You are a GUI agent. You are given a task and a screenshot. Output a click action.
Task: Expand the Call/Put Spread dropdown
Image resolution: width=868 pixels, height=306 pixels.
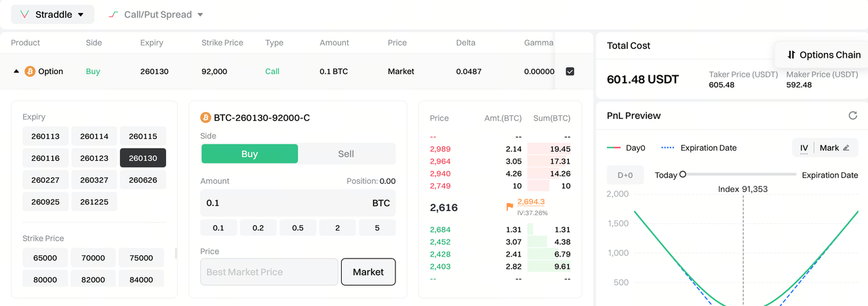(199, 14)
